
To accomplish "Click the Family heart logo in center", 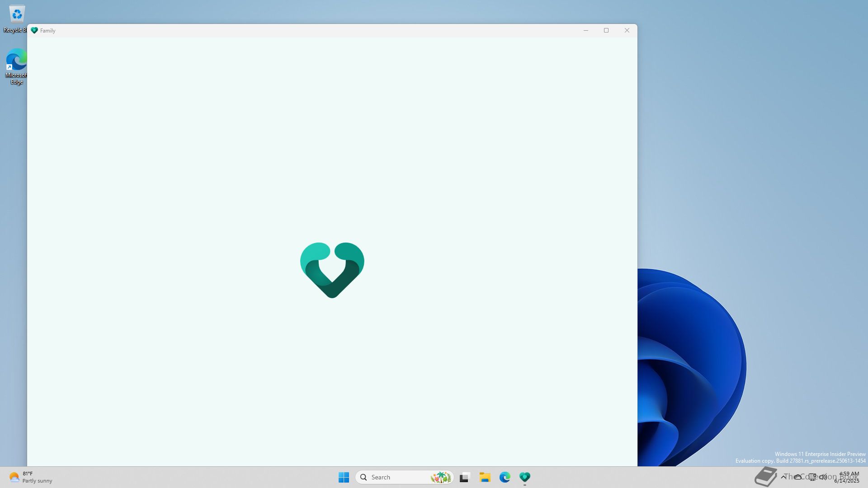I will point(332,270).
